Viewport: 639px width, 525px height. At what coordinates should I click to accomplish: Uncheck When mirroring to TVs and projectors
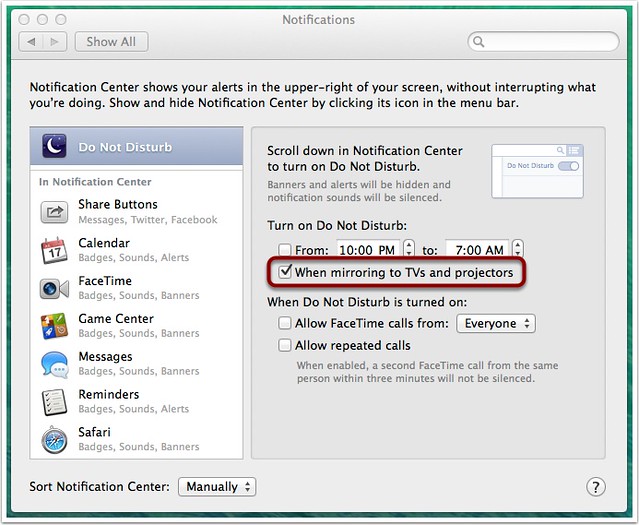[x=285, y=271]
